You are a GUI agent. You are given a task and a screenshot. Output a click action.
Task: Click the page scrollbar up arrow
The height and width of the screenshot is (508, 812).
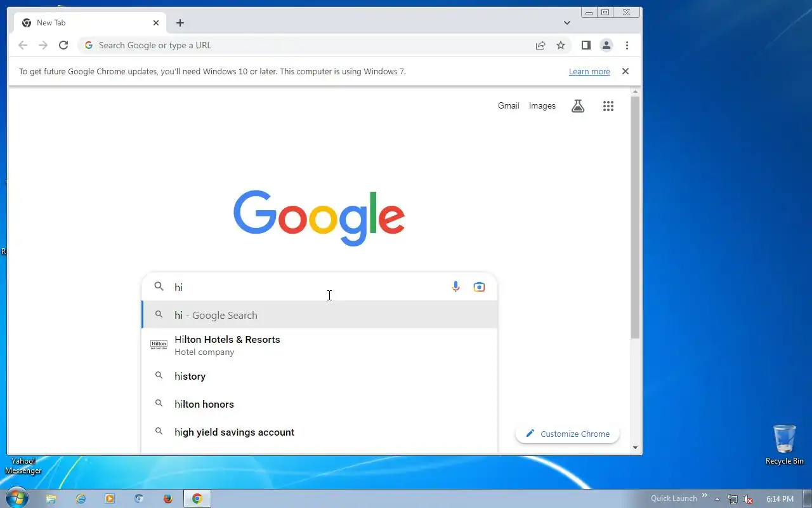(x=636, y=92)
